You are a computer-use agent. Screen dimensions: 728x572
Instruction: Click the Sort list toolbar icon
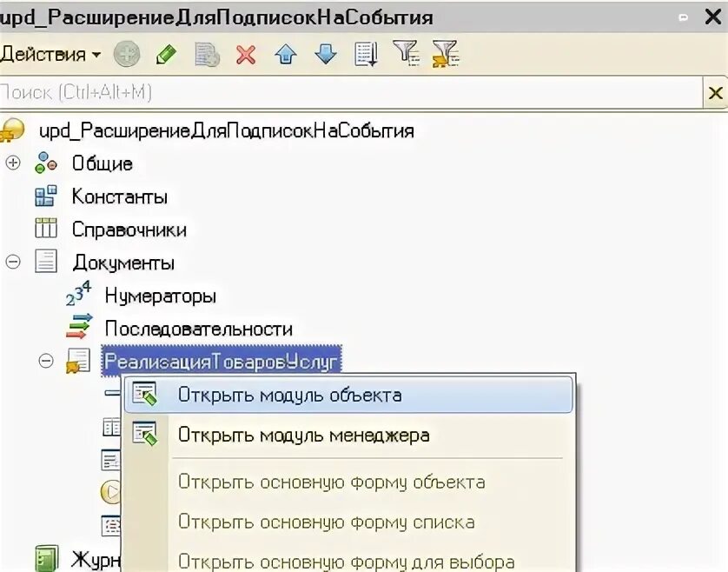pos(366,55)
